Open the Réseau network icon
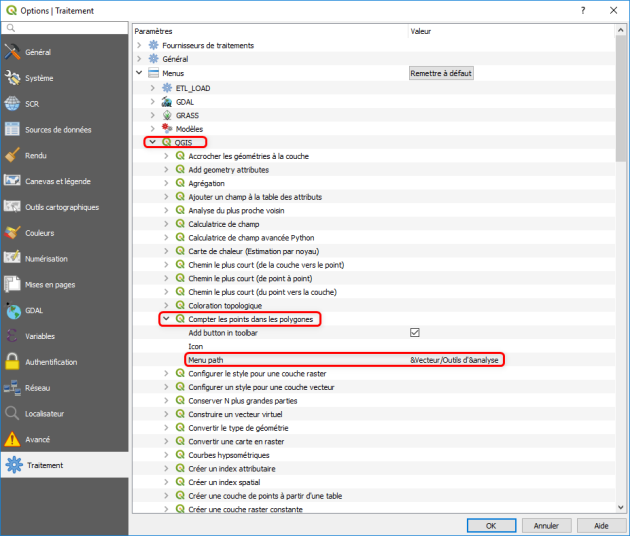Image resolution: width=630 pixels, height=536 pixels. (12, 388)
